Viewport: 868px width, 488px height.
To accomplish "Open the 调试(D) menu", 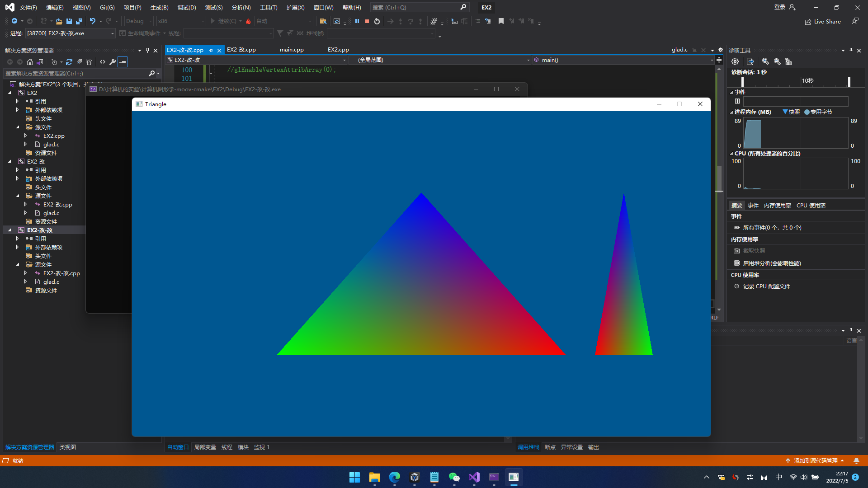I will click(x=187, y=7).
